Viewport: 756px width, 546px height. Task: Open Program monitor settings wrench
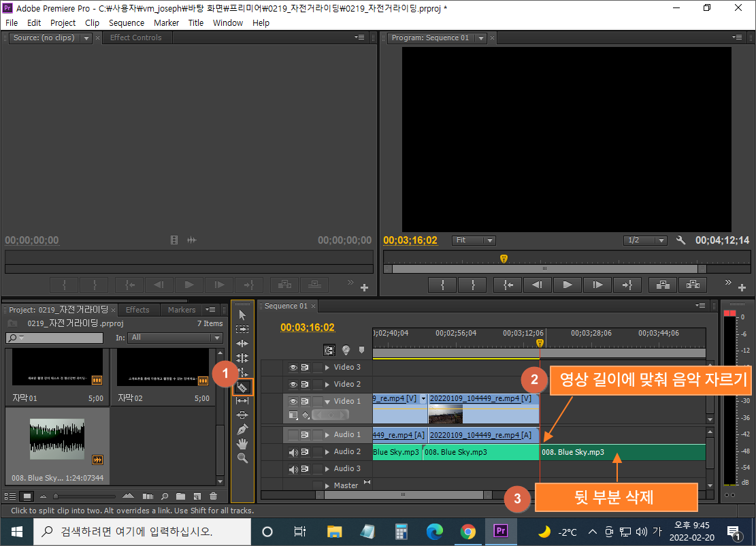click(680, 240)
